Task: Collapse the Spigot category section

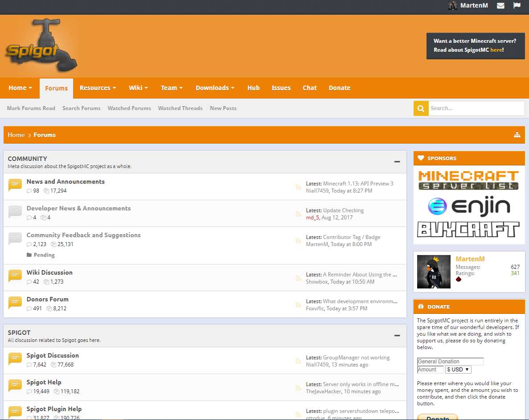Action: (397, 336)
